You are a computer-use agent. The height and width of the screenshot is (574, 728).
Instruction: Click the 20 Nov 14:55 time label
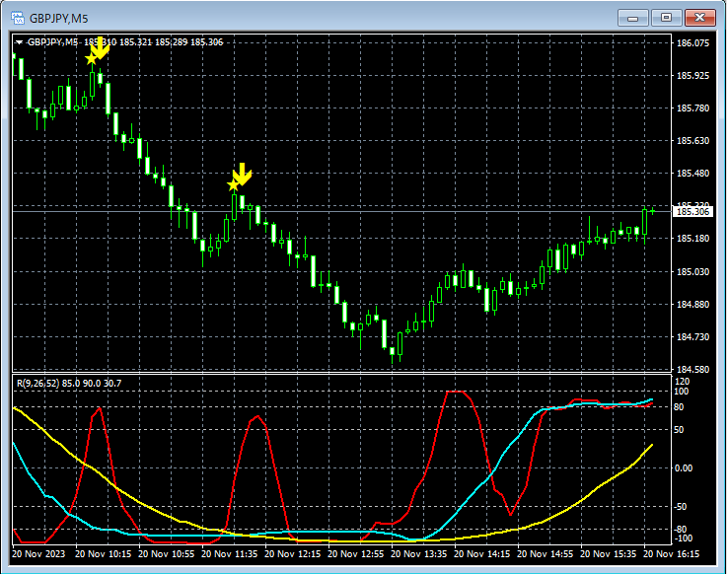point(545,553)
